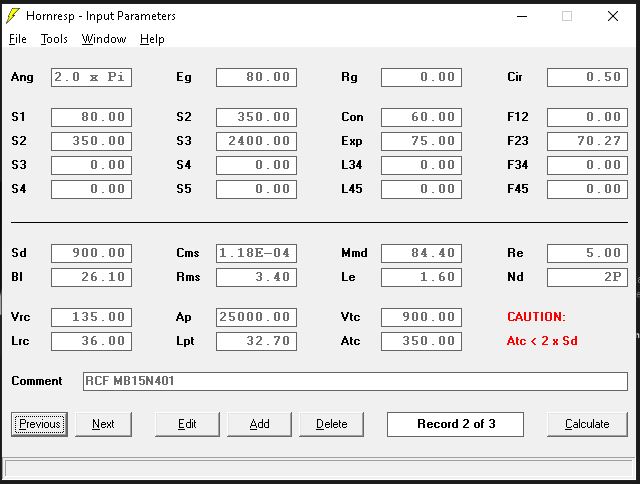Click the F34 input field
Screen dimensions: 640x484
pyautogui.click(x=587, y=165)
